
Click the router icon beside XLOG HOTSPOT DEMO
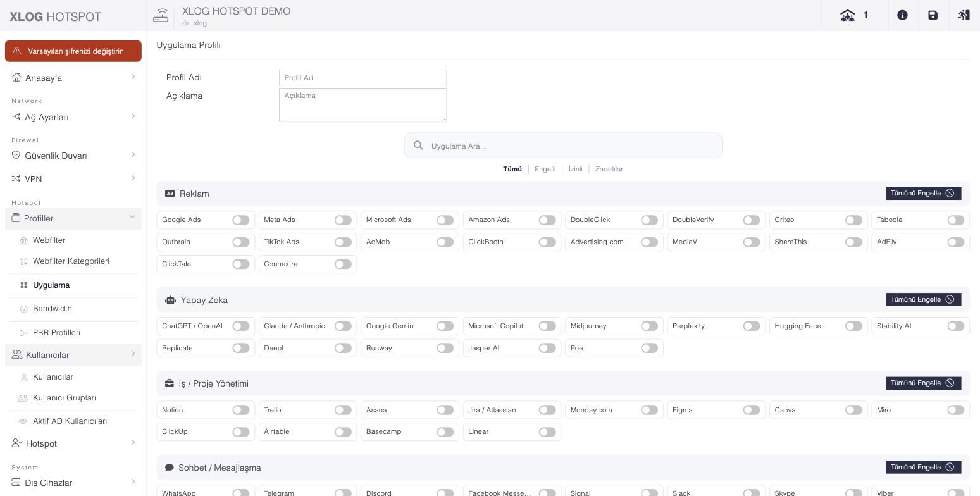161,15
